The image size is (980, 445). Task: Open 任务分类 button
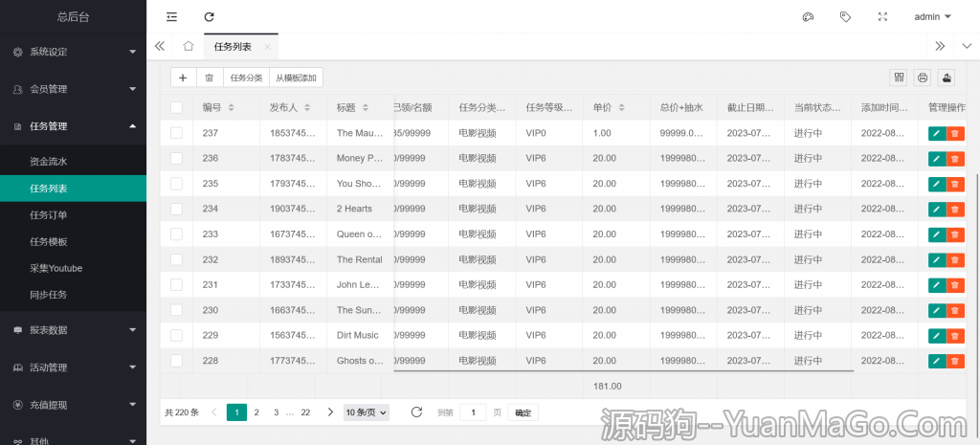[x=246, y=78]
